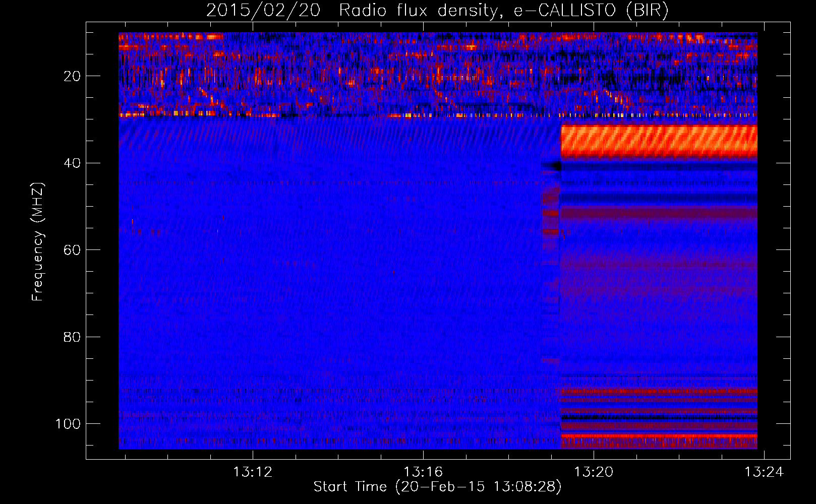
Task: Click the 'Frequency (MHZ)' y-axis label
Action: 38,242
